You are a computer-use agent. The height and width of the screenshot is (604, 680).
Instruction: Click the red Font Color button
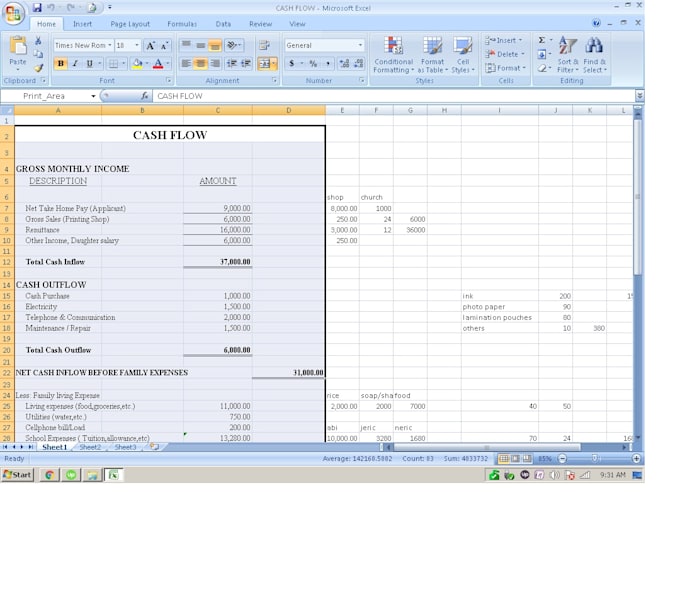pos(158,64)
